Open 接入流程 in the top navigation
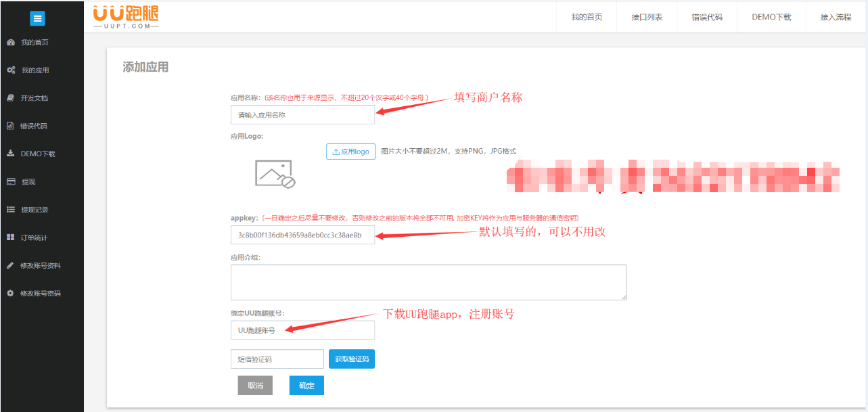The width and height of the screenshot is (868, 412). [x=836, y=17]
